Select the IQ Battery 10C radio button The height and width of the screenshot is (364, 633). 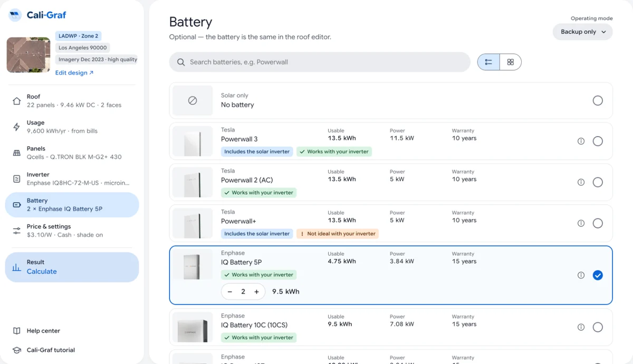pos(598,327)
